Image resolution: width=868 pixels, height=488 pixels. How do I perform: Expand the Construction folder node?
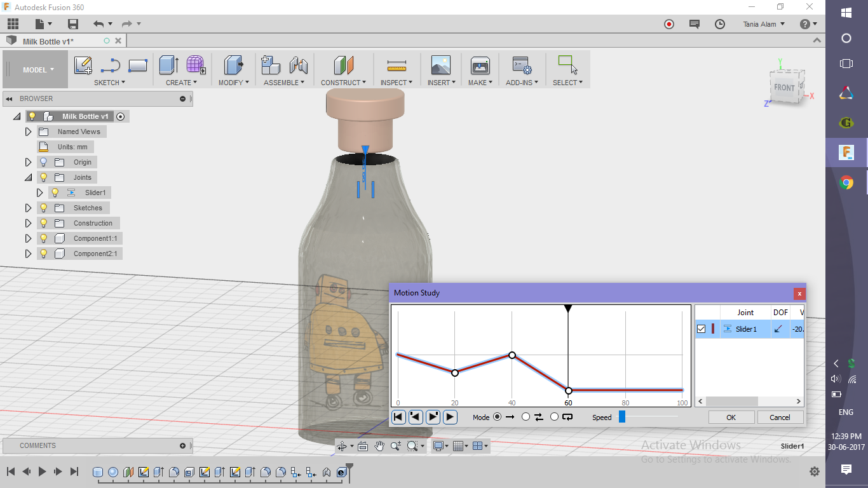point(28,223)
